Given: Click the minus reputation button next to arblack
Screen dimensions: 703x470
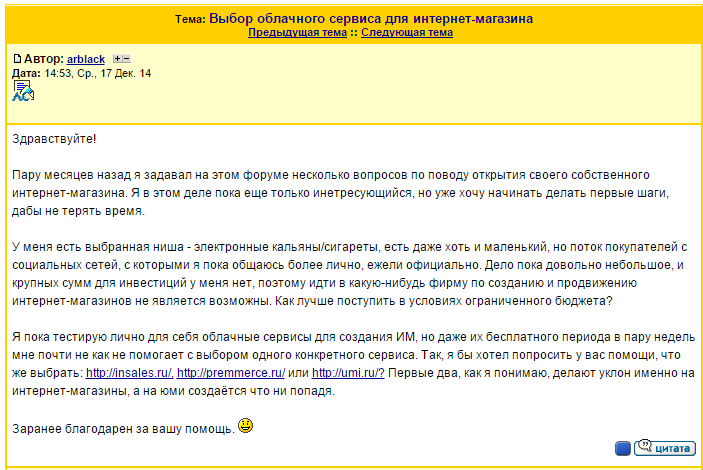Looking at the screenshot, I should (x=126, y=59).
